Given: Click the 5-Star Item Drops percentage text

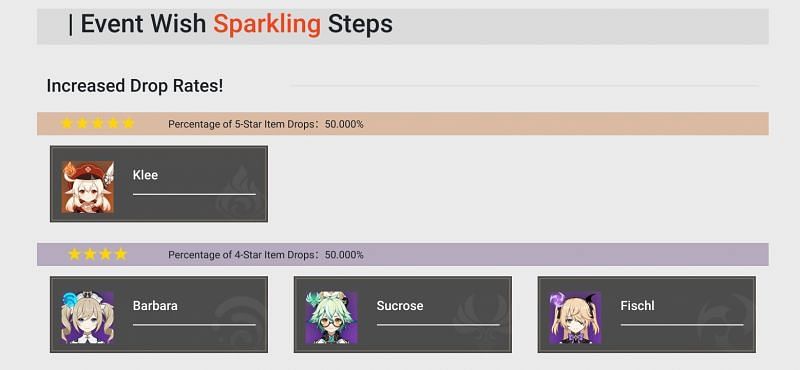Looking at the screenshot, I should click(x=266, y=124).
